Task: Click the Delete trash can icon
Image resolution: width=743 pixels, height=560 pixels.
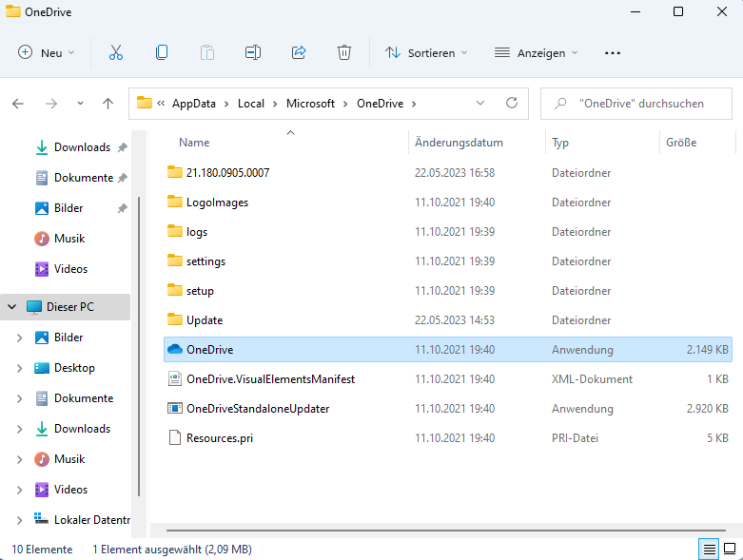Action: (344, 53)
